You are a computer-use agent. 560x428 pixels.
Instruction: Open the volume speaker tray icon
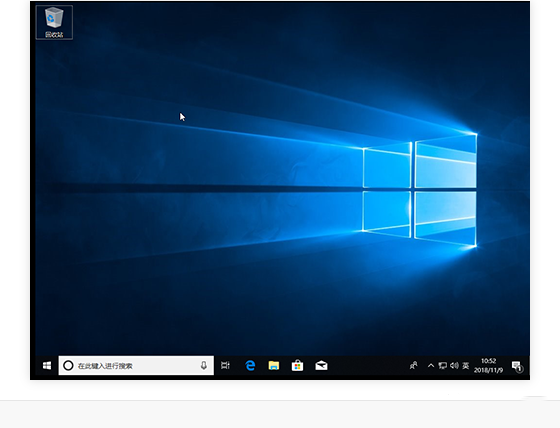click(x=454, y=365)
